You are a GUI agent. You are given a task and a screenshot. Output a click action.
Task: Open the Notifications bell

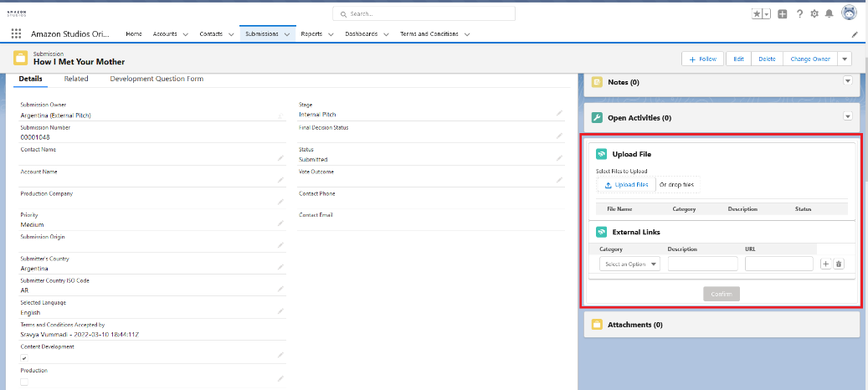point(829,14)
